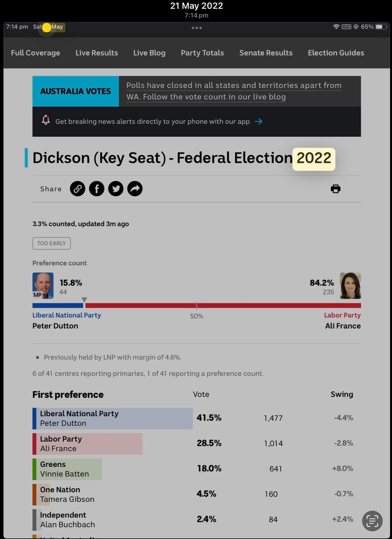Click the grey marker on preference count bar
The height and width of the screenshot is (539, 392).
click(x=85, y=300)
